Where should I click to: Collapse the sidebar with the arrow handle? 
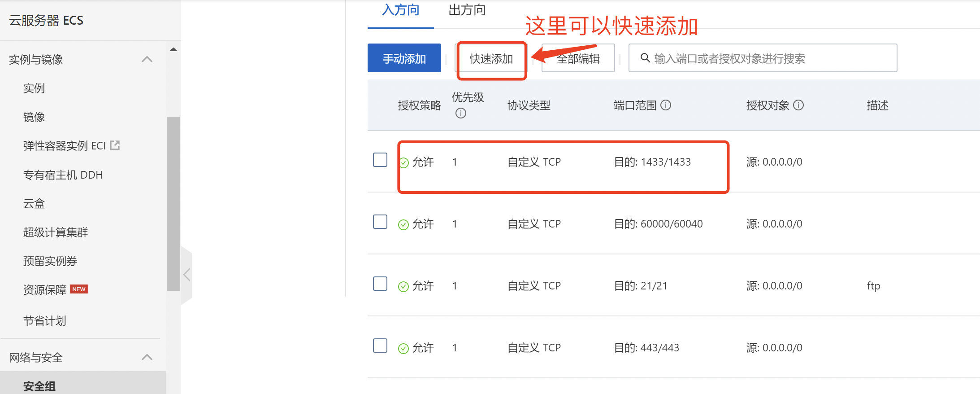click(x=187, y=275)
